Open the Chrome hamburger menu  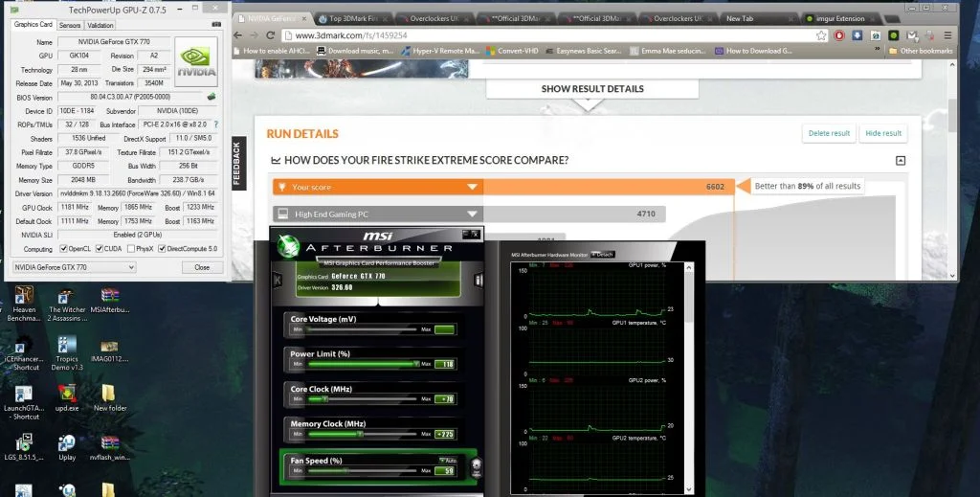pyautogui.click(x=948, y=35)
